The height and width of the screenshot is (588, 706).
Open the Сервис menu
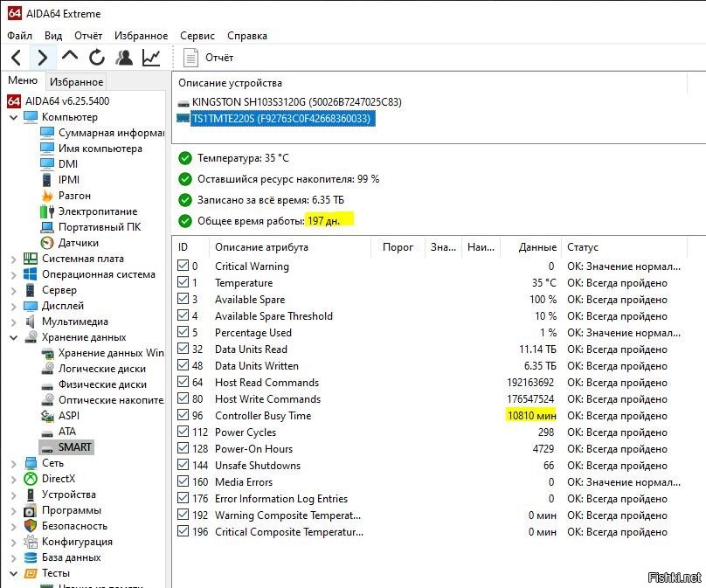click(x=197, y=36)
